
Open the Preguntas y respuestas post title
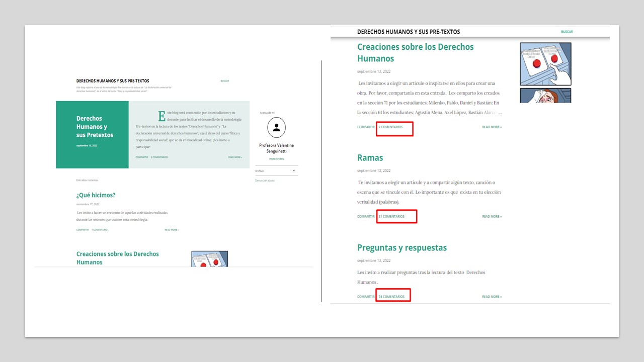401,247
